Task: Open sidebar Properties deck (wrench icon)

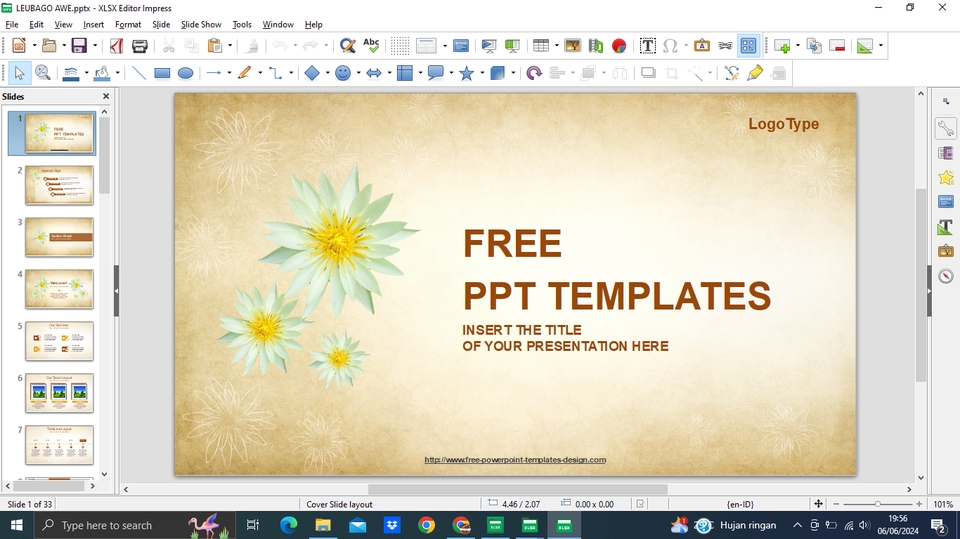Action: point(945,128)
